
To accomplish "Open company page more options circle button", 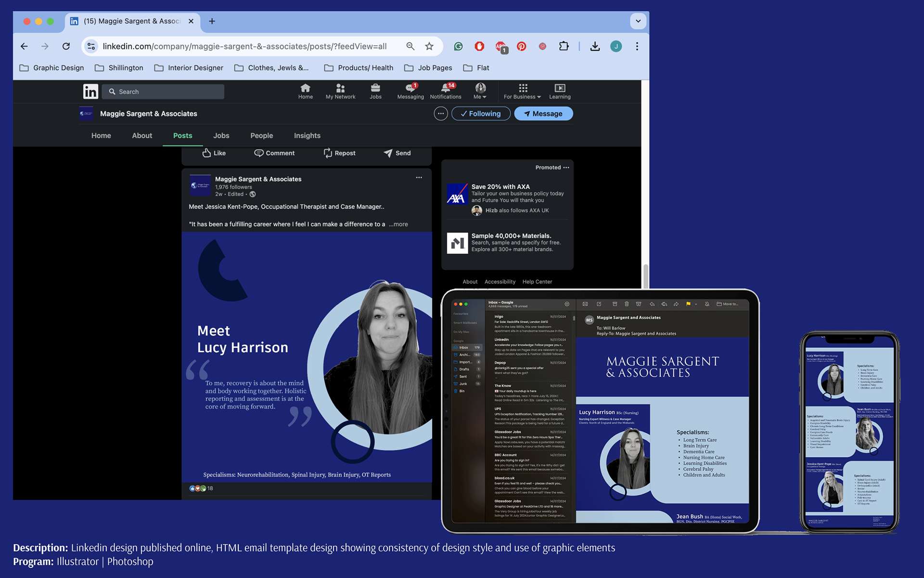I will coord(440,114).
